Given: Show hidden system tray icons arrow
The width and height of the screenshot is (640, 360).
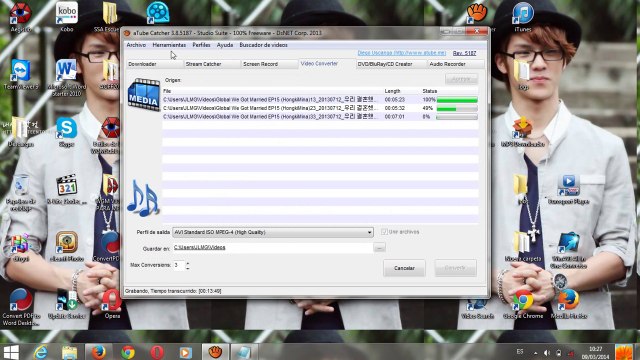Looking at the screenshot, I should 535,353.
